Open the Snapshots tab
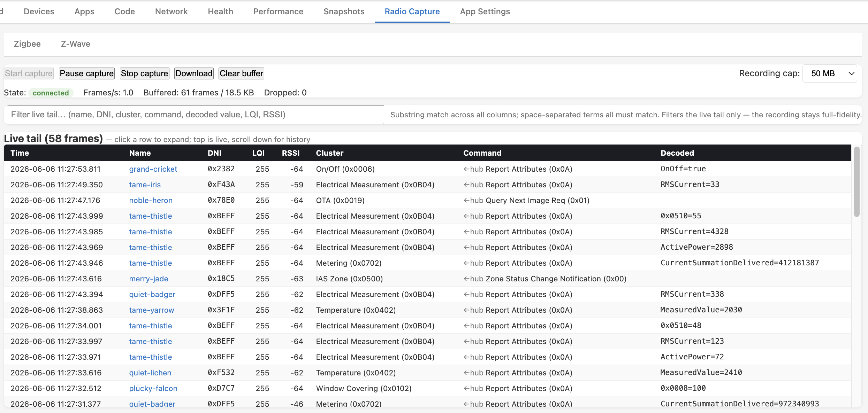This screenshot has width=868, height=413. pos(344,11)
